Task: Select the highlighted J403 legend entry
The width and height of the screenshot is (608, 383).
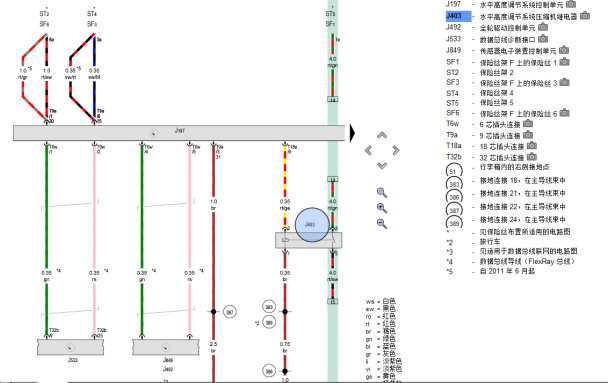Action: tap(458, 16)
